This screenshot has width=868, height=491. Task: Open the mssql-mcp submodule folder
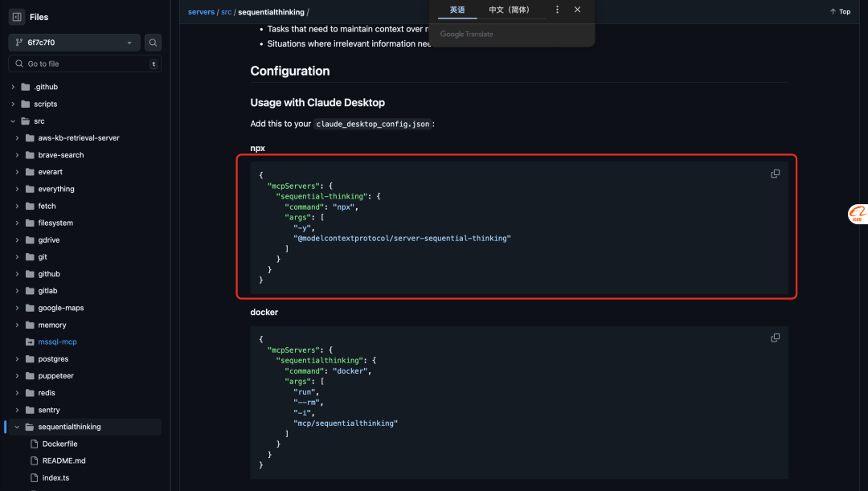pos(58,342)
